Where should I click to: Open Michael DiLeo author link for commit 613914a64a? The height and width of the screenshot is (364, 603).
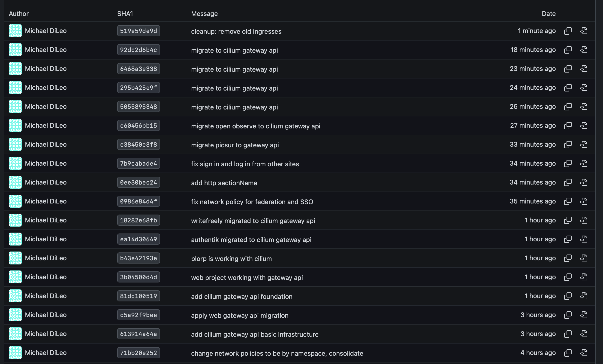tap(46, 334)
